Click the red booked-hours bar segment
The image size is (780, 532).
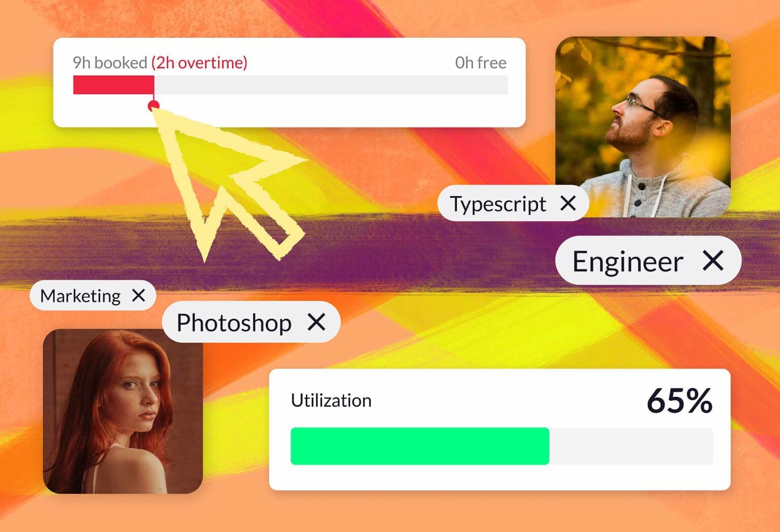[113, 85]
